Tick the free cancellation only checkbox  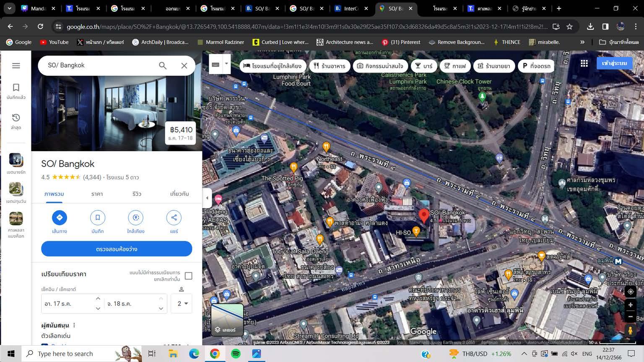pyautogui.click(x=189, y=276)
